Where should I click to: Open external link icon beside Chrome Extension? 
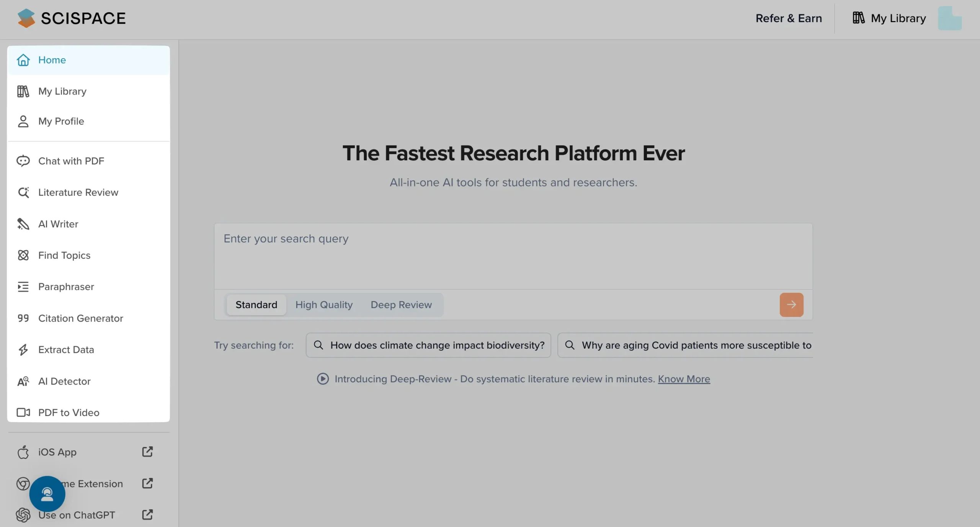[x=147, y=483]
